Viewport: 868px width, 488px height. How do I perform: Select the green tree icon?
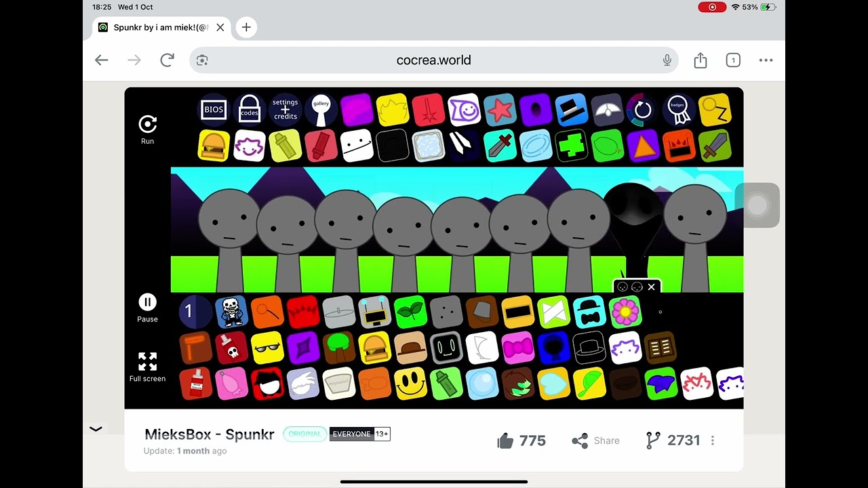click(x=338, y=348)
